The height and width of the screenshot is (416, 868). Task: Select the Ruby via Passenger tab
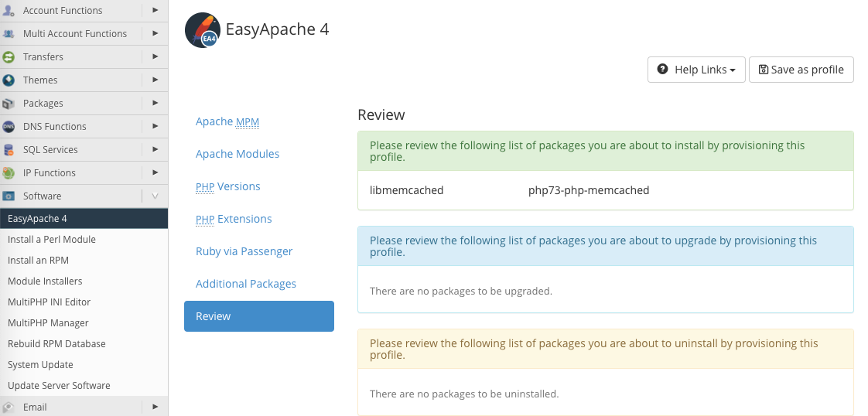244,251
